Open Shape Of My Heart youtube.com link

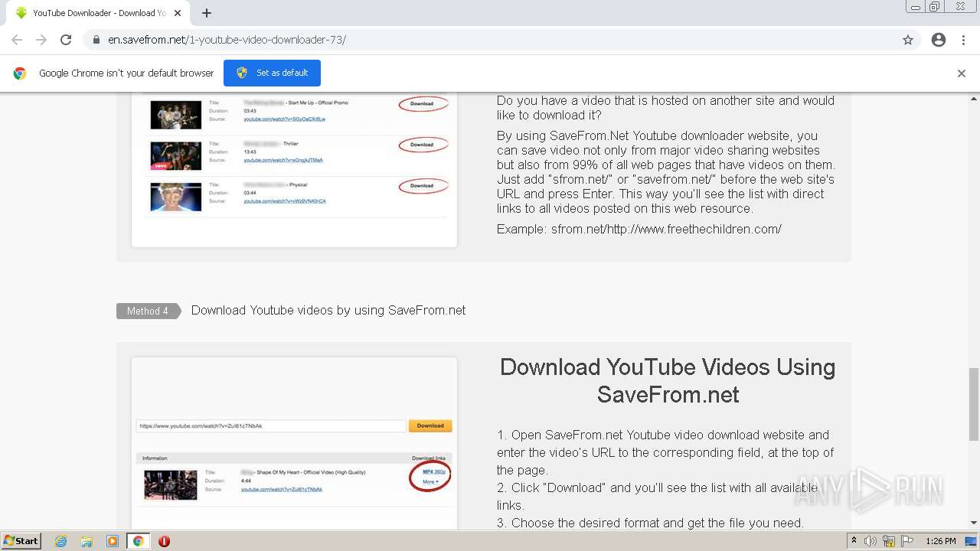point(282,489)
